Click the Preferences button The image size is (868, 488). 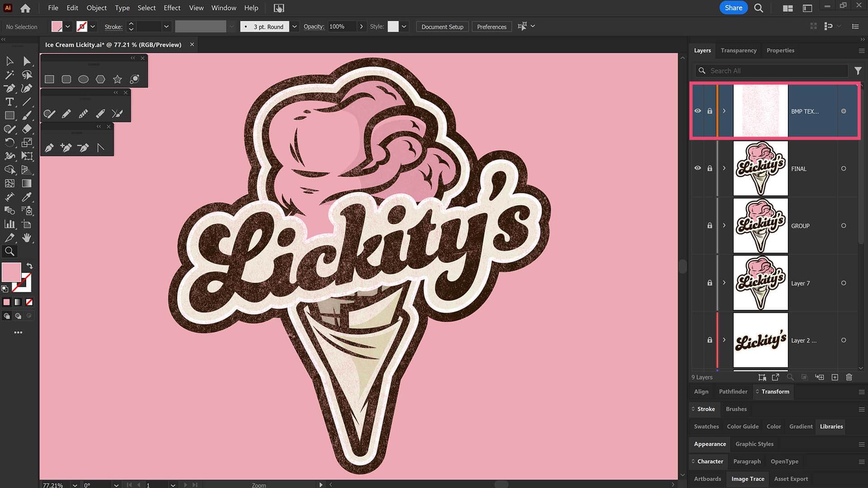491,27
